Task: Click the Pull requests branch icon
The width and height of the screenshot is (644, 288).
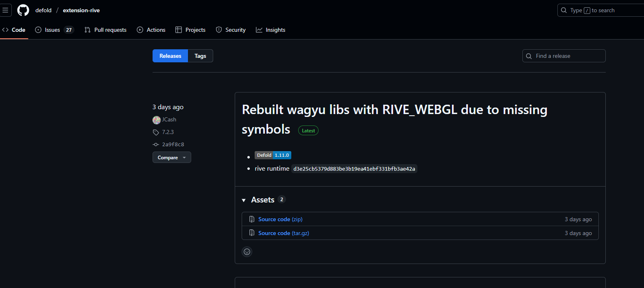Action: 87,30
